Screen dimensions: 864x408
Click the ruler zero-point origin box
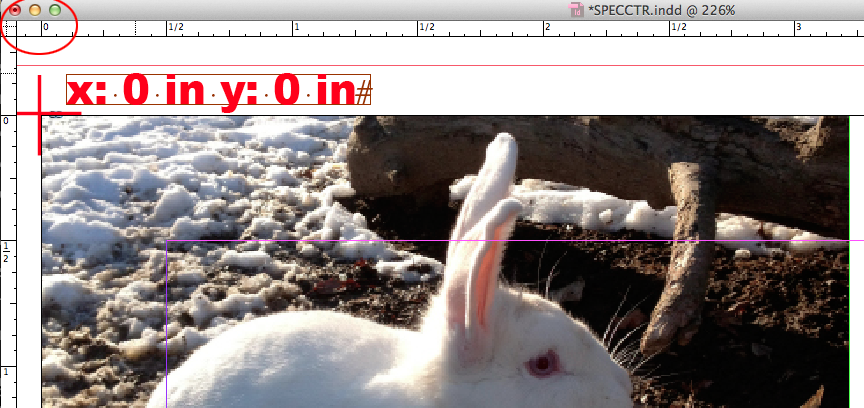(x=8, y=29)
